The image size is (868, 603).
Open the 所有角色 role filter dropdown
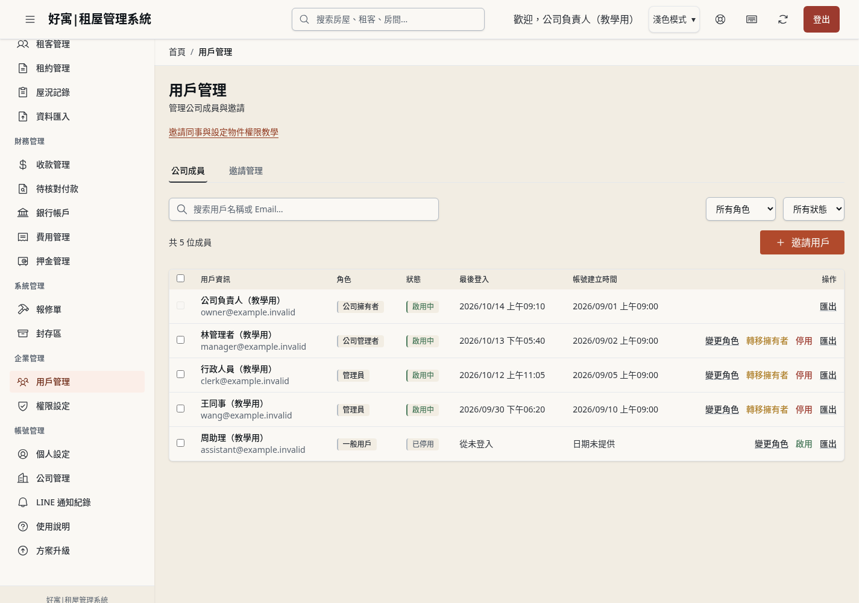coord(741,209)
